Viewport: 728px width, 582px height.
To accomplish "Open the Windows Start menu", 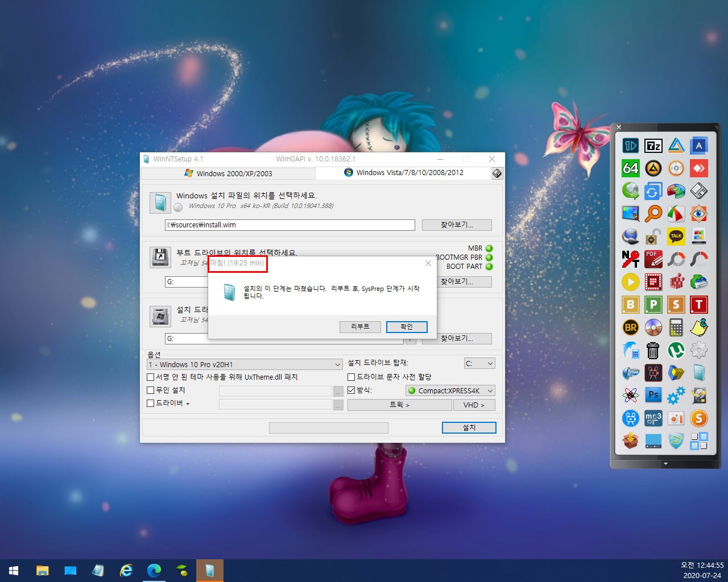I will pyautogui.click(x=14, y=571).
